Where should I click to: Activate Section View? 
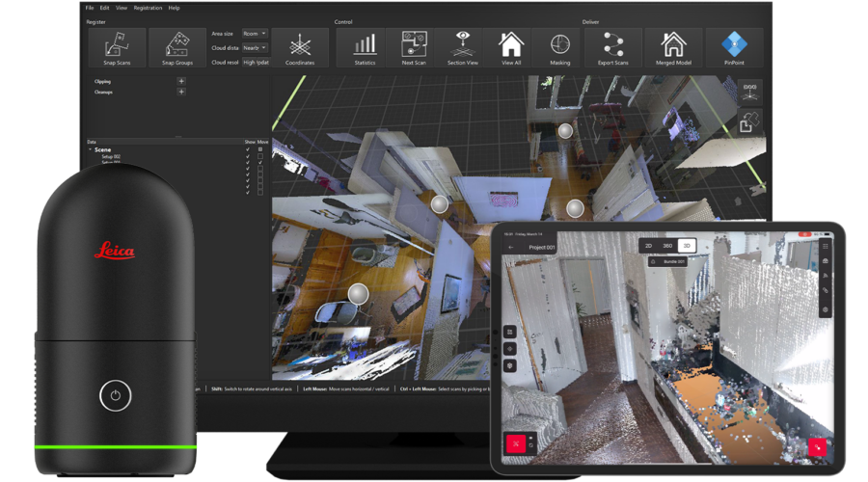(x=463, y=47)
